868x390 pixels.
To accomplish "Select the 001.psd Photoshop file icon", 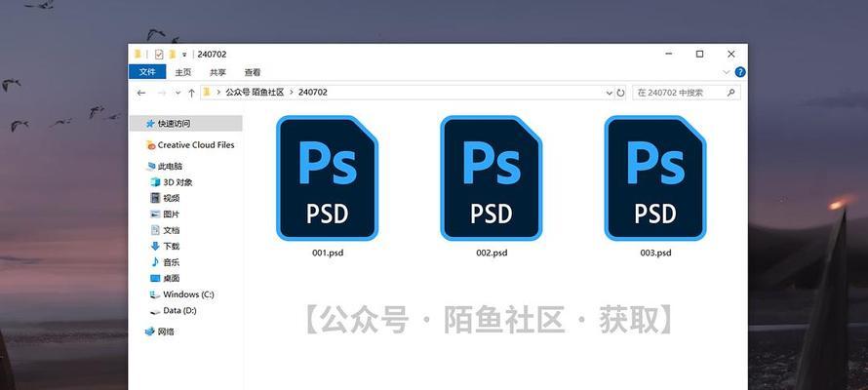I will pos(327,178).
